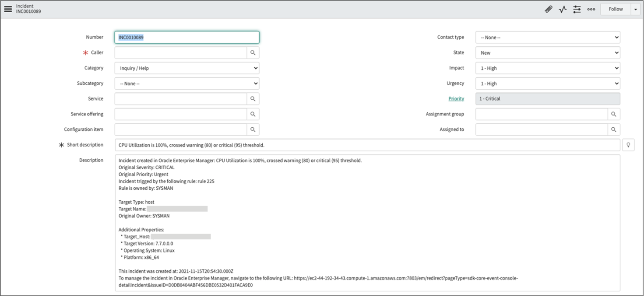The width and height of the screenshot is (644, 297).
Task: Click the paperclip attachments icon
Action: tap(548, 9)
